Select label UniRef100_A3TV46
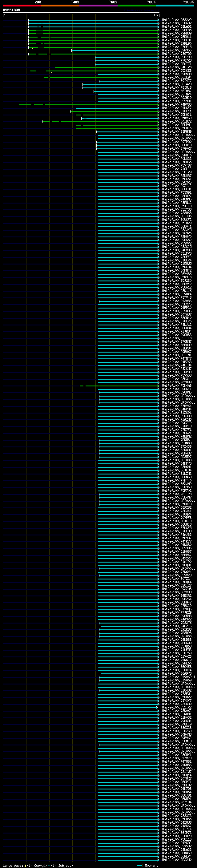The width and height of the screenshot is (197, 868). [x=177, y=297]
